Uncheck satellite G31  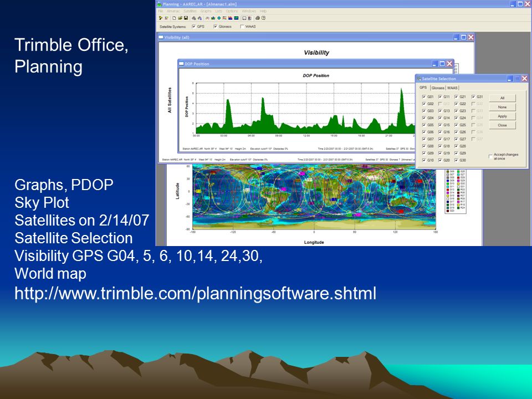click(473, 96)
